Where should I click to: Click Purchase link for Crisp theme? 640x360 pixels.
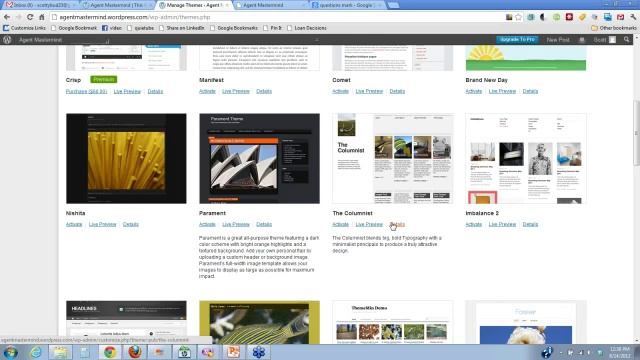pos(86,91)
